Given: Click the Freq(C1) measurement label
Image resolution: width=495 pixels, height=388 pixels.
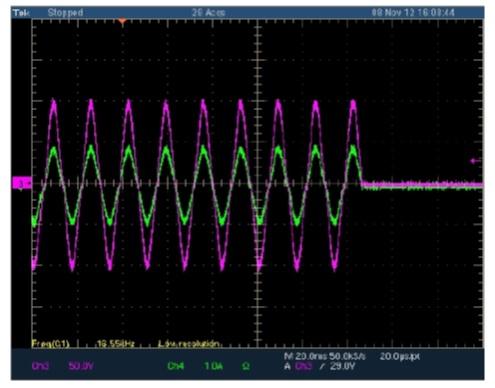Looking at the screenshot, I should 51,343.
